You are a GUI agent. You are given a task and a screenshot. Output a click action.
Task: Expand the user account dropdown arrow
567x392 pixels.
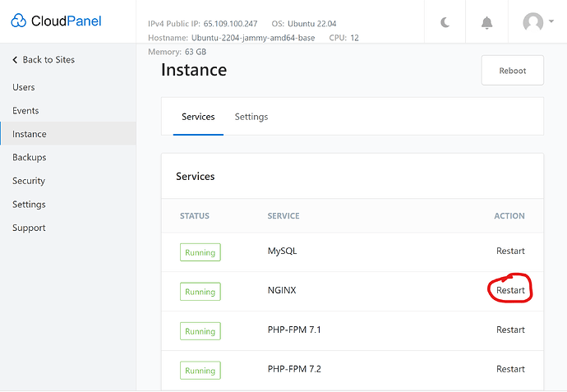pos(551,21)
